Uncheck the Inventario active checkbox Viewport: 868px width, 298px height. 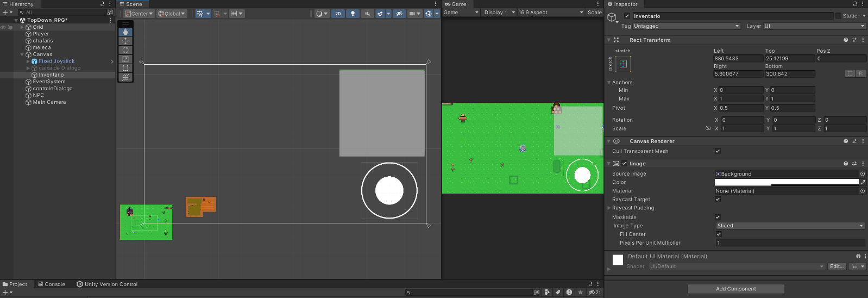point(627,16)
